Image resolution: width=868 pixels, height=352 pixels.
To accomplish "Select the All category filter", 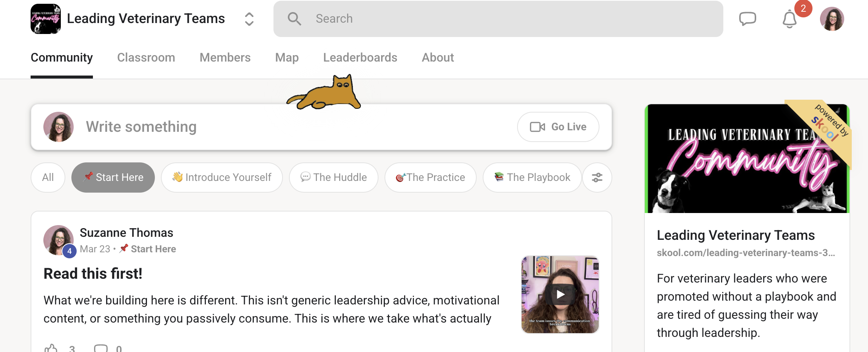I will pos(48,178).
